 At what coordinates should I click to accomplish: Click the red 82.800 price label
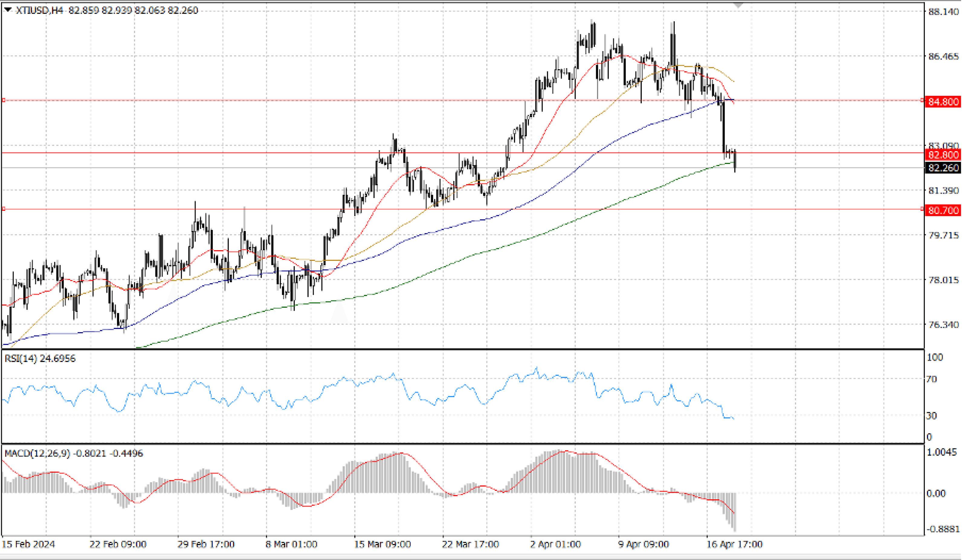click(943, 155)
